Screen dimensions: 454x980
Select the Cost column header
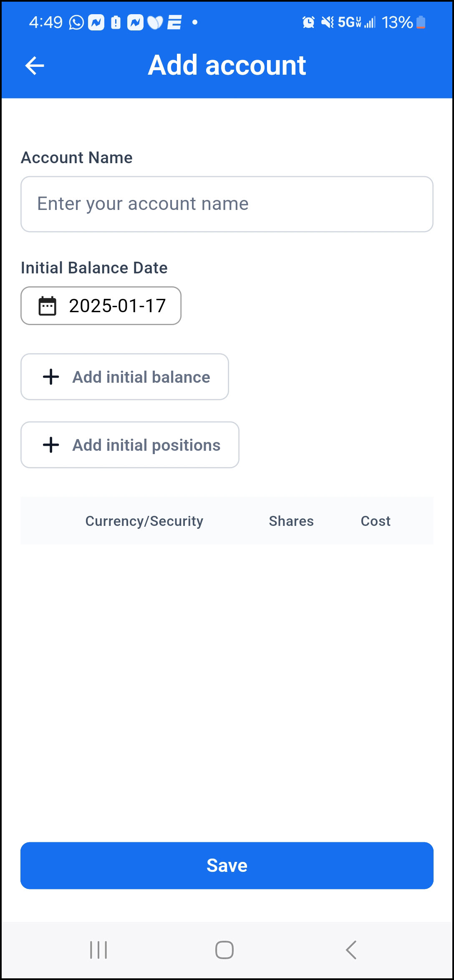tap(376, 521)
